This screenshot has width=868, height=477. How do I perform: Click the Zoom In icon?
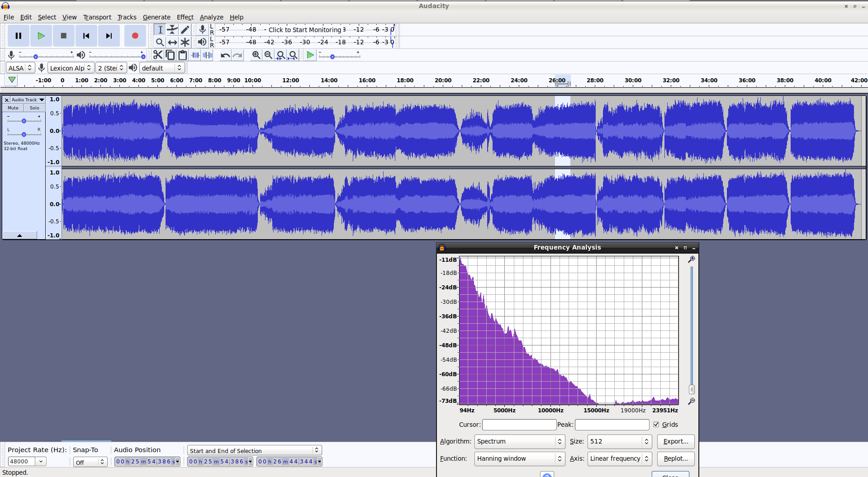pyautogui.click(x=256, y=55)
